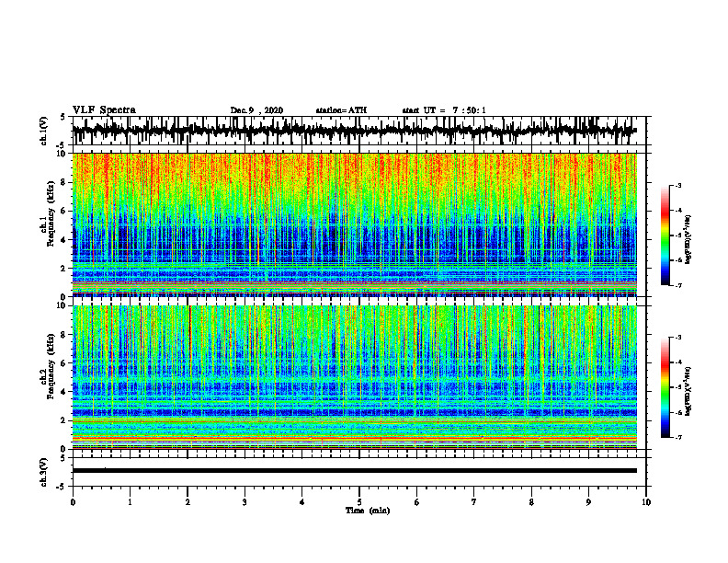This screenshot has width=728, height=563.
Task: Click the ch.1 voltage waveform trace
Action: [354, 131]
